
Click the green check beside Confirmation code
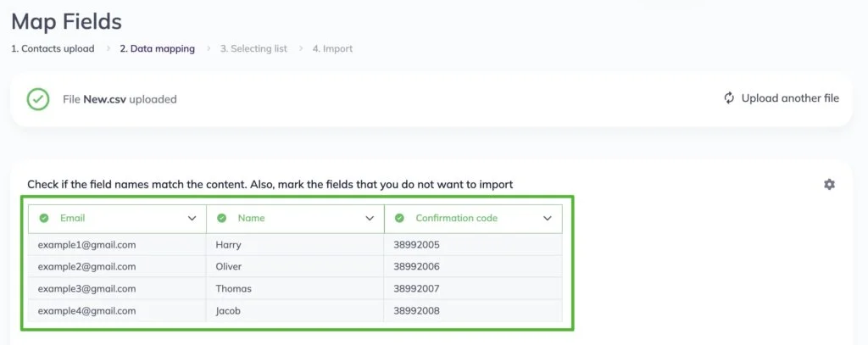pos(400,218)
